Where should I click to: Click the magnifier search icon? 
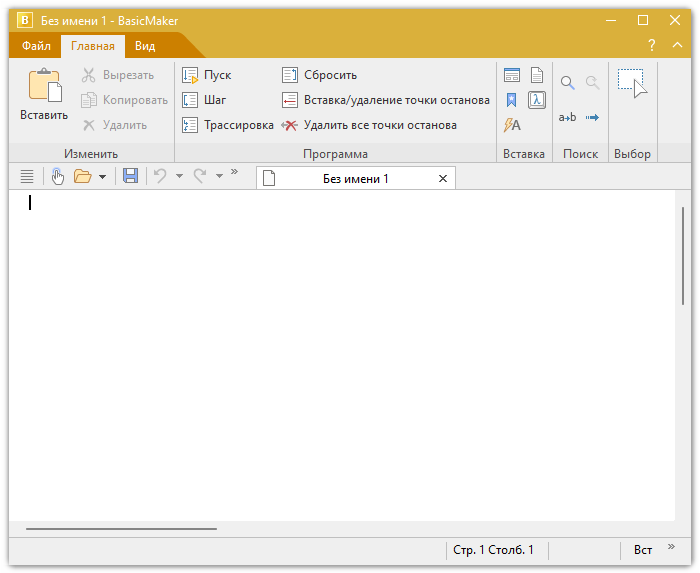[x=567, y=84]
